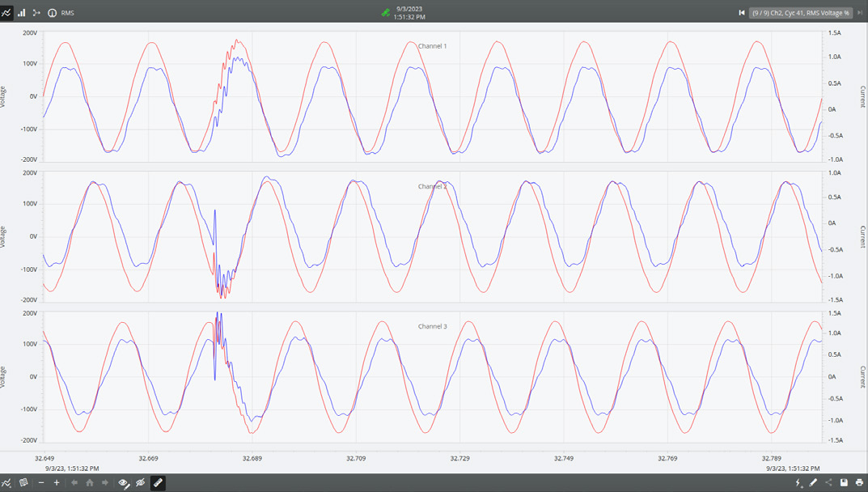Select the waveform chart view icon

coord(6,12)
